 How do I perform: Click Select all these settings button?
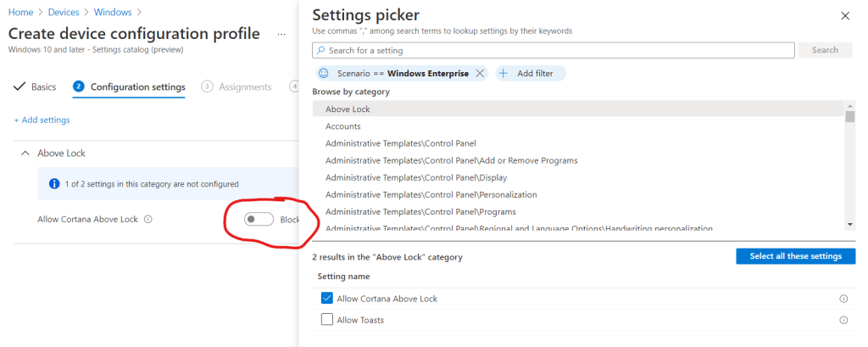coord(795,256)
